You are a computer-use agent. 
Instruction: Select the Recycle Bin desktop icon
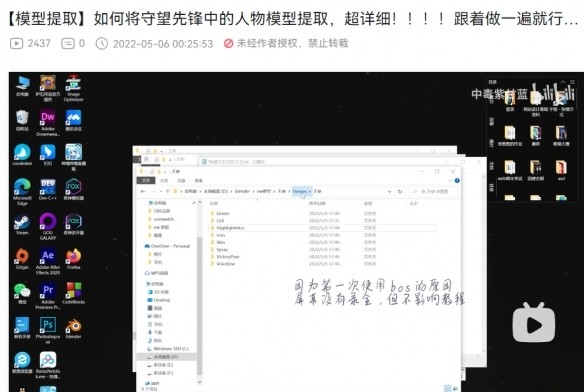[22, 120]
